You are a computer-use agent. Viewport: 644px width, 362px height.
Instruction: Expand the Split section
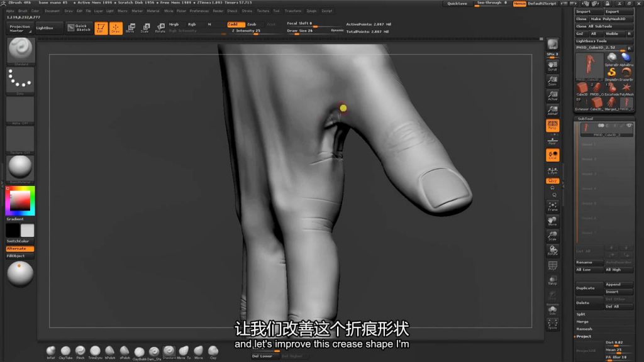580,314
